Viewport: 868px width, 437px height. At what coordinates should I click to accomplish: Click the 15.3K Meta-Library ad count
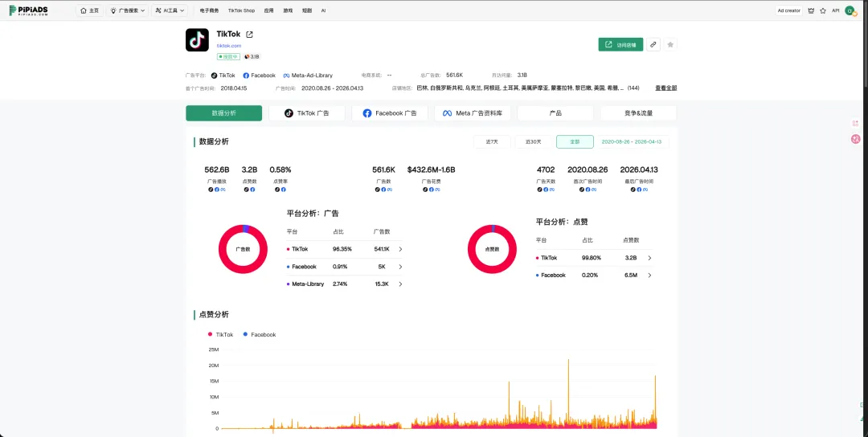coord(382,284)
